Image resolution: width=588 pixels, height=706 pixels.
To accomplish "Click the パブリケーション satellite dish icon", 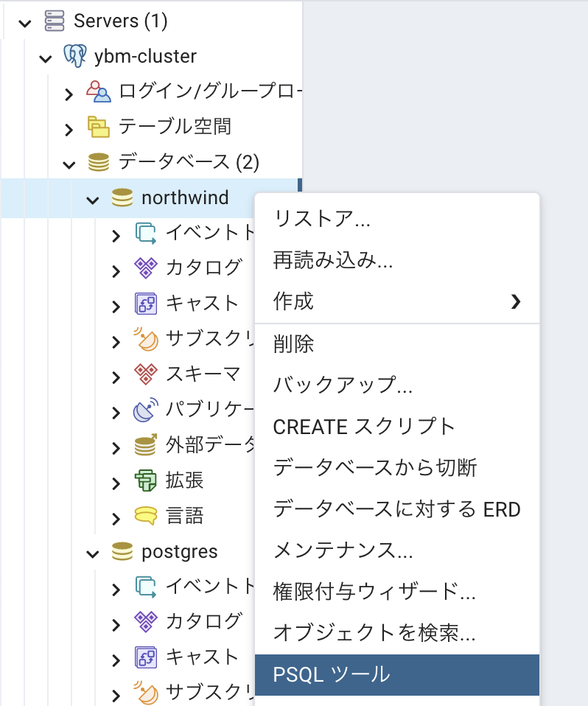I will point(146,409).
